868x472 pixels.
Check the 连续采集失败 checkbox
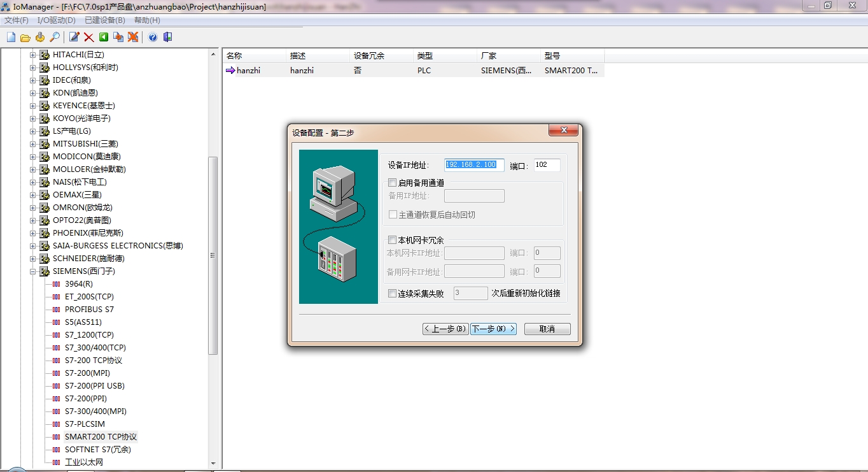392,294
